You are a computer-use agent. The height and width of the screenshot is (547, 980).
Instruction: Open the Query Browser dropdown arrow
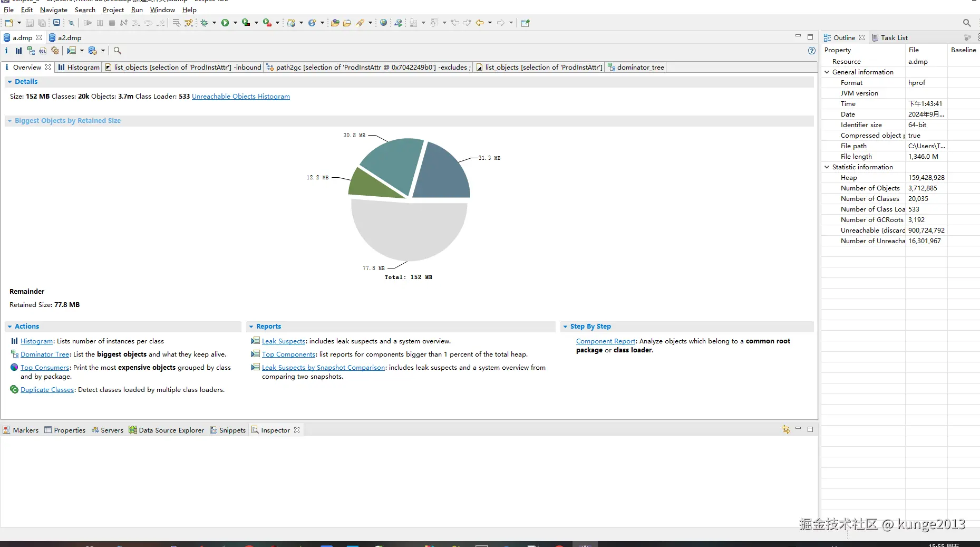[103, 51]
